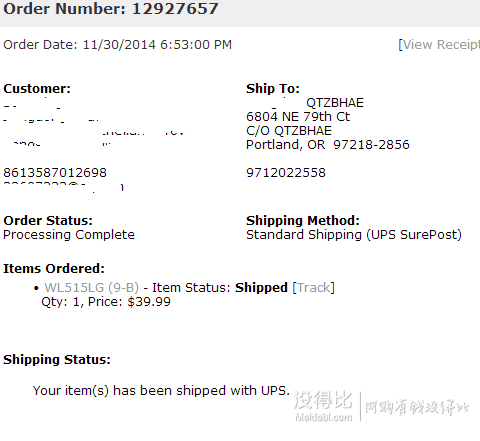Click customer phone number 8613587012698
This screenshot has width=480, height=441.
click(55, 173)
